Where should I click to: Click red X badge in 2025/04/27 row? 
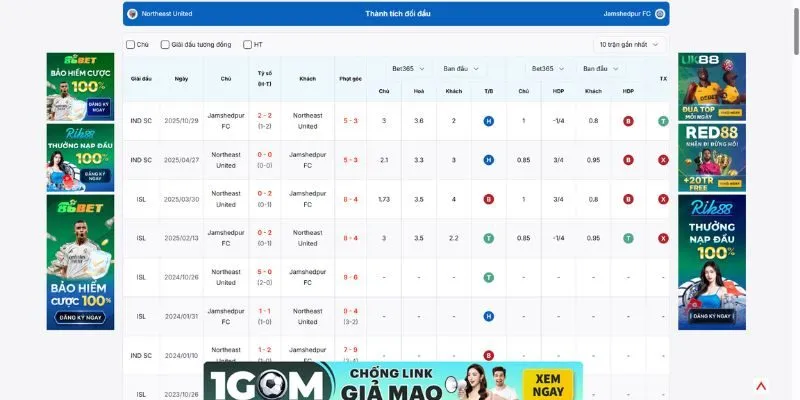tap(663, 160)
